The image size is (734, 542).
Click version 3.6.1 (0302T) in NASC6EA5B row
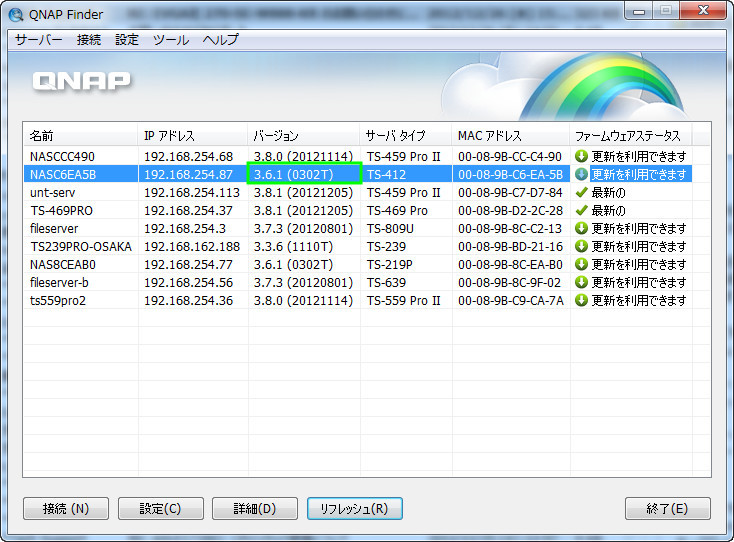[x=294, y=175]
